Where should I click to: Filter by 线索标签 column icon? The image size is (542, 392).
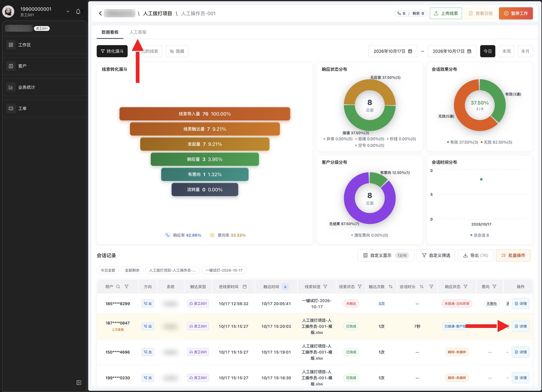(x=325, y=287)
